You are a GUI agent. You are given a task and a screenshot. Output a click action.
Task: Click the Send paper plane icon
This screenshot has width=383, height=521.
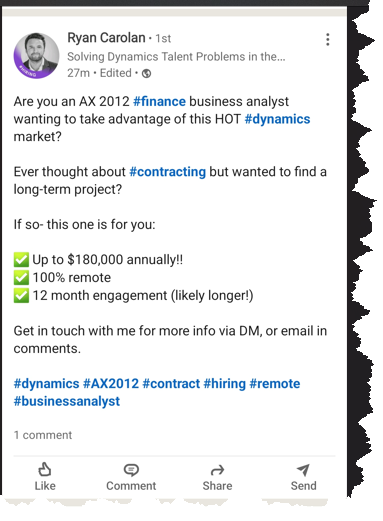(x=303, y=470)
